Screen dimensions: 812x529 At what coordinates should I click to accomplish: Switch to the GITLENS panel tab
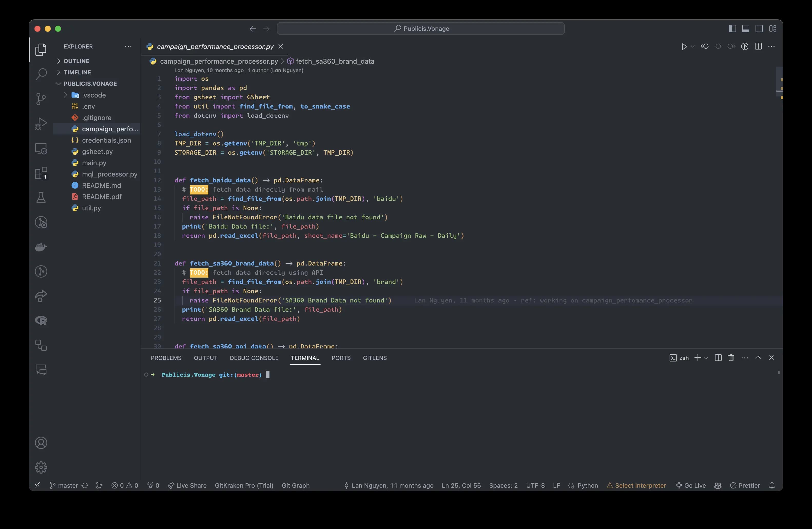[375, 358]
